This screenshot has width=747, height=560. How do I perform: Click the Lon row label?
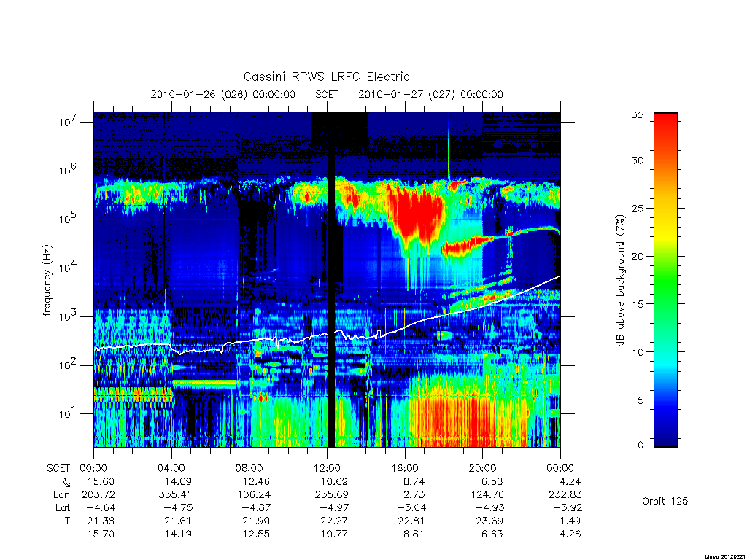click(x=61, y=495)
